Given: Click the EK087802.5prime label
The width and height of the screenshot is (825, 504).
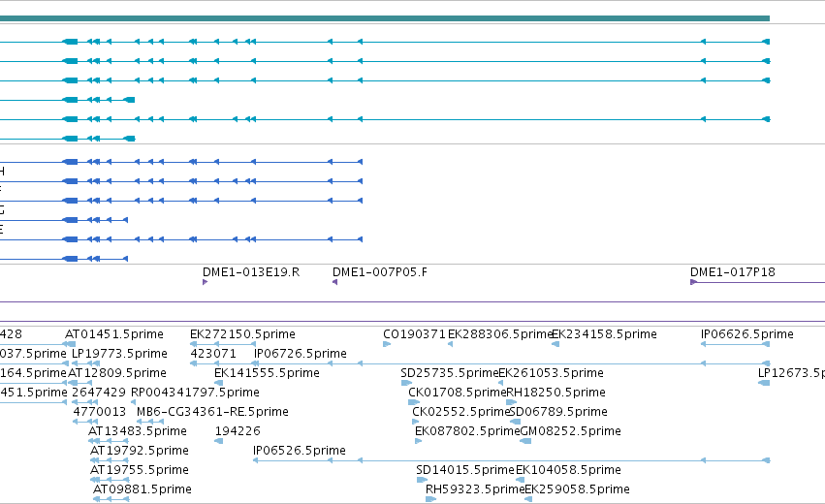Looking at the screenshot, I should click(467, 431).
